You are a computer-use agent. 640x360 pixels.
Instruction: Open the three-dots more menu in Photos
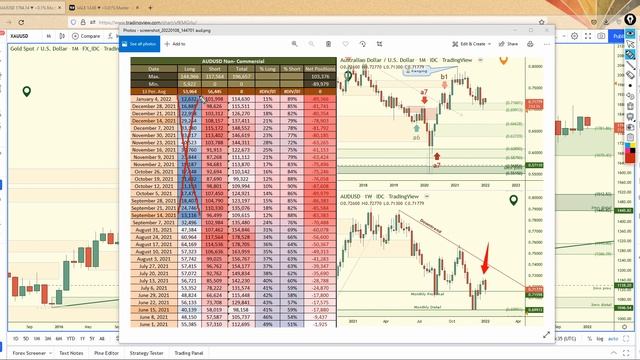(547, 44)
